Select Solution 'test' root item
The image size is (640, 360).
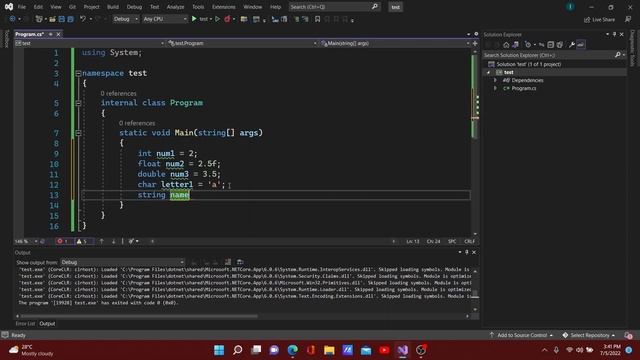pyautogui.click(x=528, y=64)
